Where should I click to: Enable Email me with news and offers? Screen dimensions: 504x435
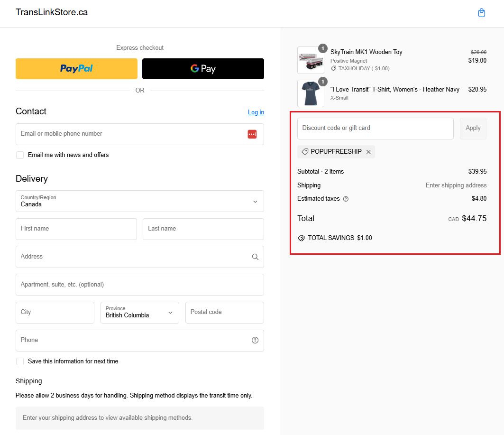pos(20,155)
